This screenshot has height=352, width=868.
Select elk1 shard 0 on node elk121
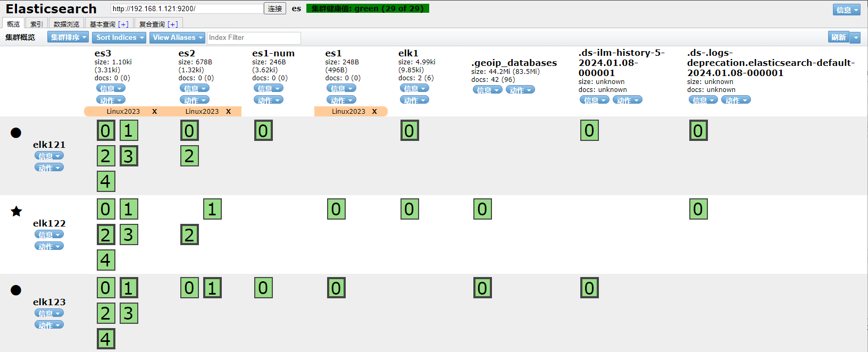[409, 131]
